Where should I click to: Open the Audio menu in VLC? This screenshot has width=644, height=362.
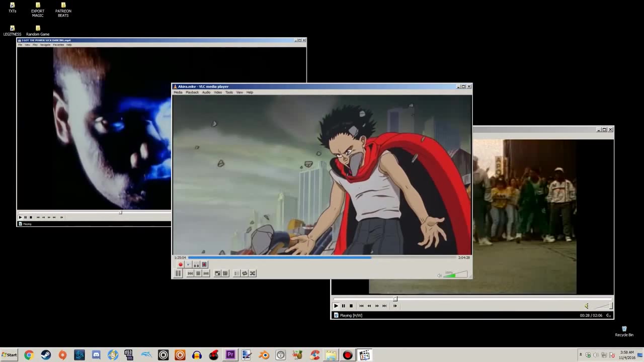click(206, 93)
